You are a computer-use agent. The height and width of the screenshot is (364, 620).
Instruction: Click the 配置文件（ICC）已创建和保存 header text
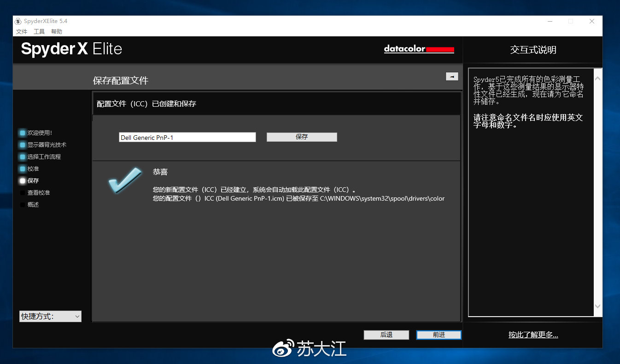[x=146, y=104]
